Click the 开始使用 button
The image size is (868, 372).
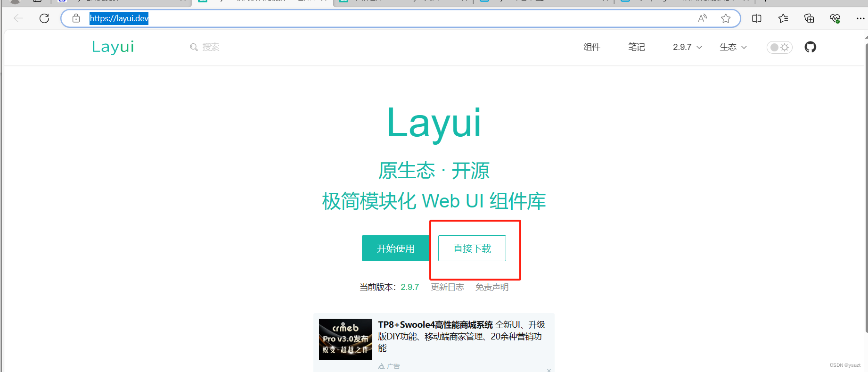396,248
